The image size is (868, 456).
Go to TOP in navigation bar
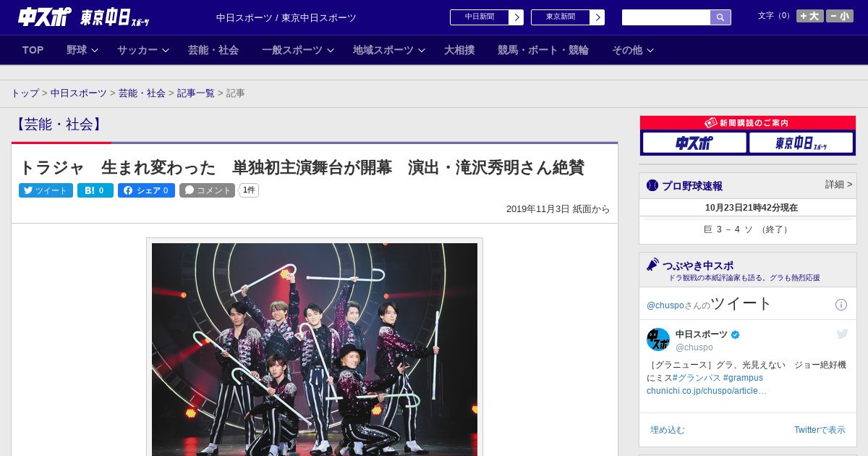coord(33,50)
